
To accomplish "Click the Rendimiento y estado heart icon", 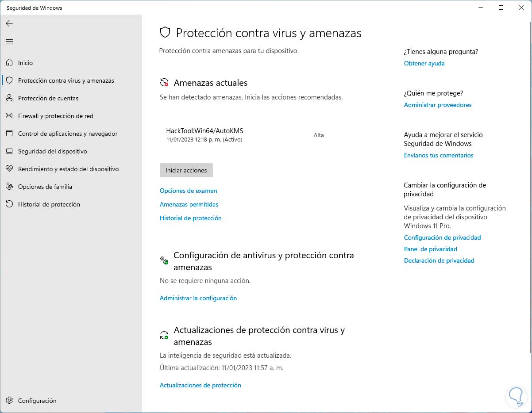I will 9,169.
